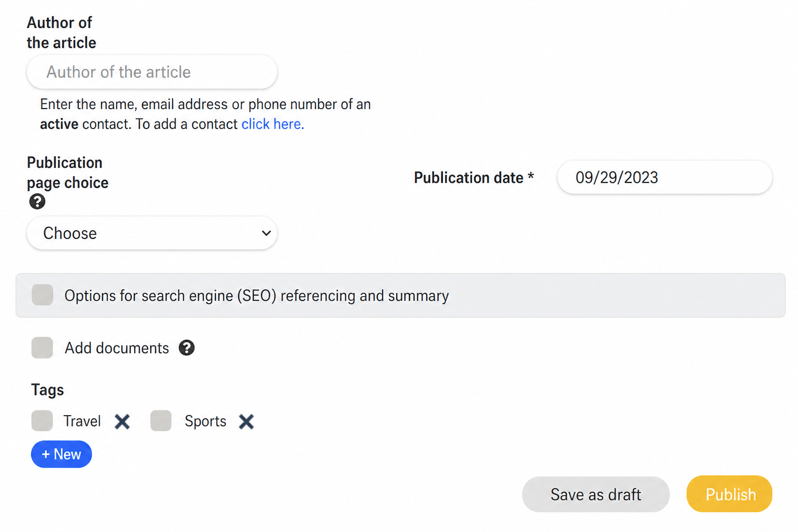This screenshot has width=798, height=532.
Task: Click the chevron arrow of Choose dropdown
Action: coord(266,233)
